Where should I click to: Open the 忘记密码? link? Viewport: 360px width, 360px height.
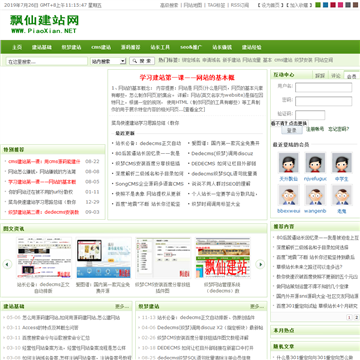point(339,129)
